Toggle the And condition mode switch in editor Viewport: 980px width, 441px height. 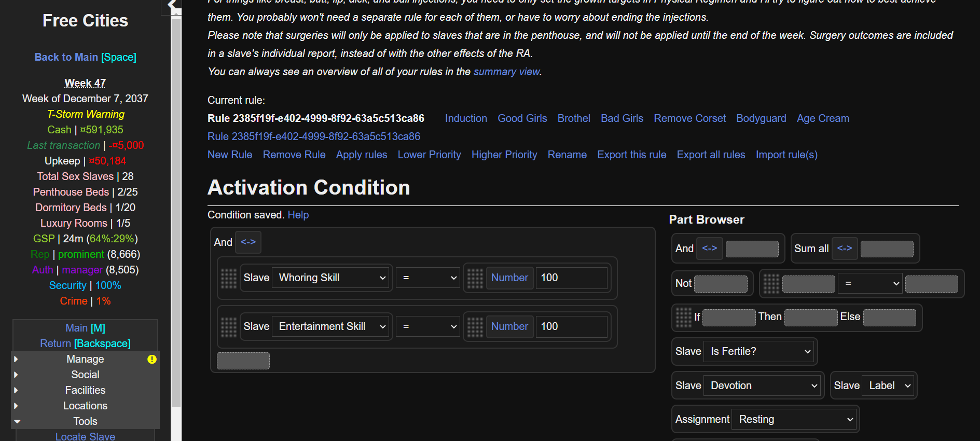coord(248,242)
